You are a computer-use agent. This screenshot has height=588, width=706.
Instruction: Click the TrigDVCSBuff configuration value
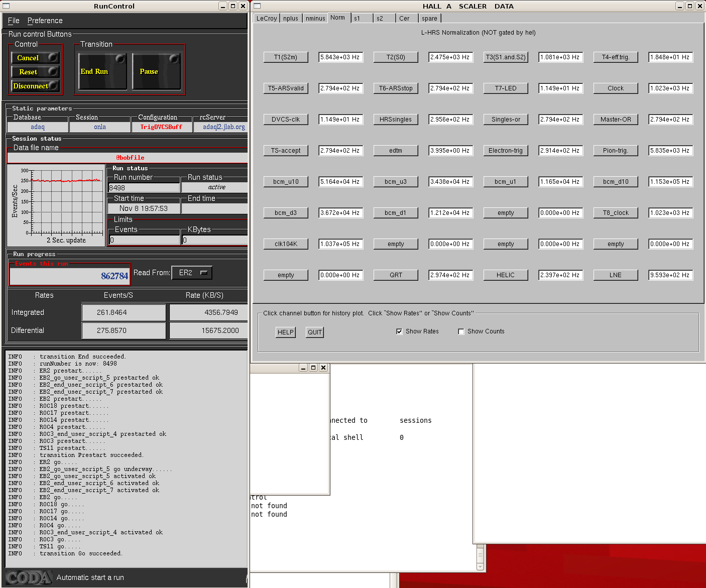[161, 127]
